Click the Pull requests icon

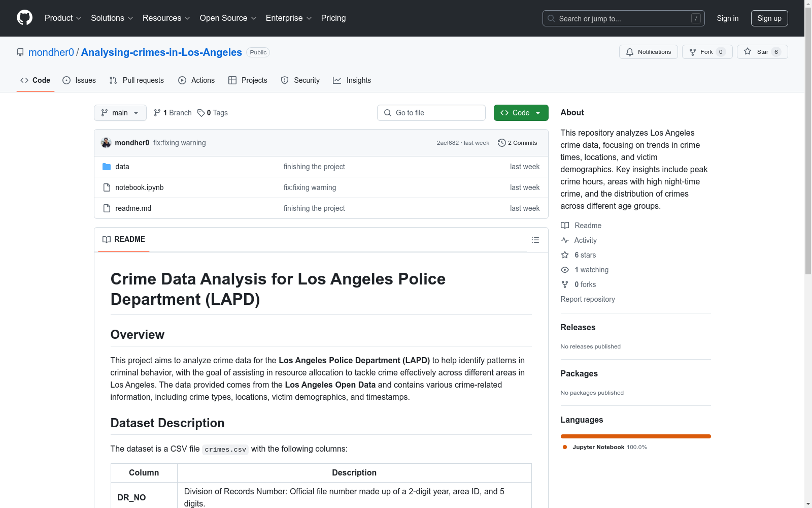click(x=113, y=80)
